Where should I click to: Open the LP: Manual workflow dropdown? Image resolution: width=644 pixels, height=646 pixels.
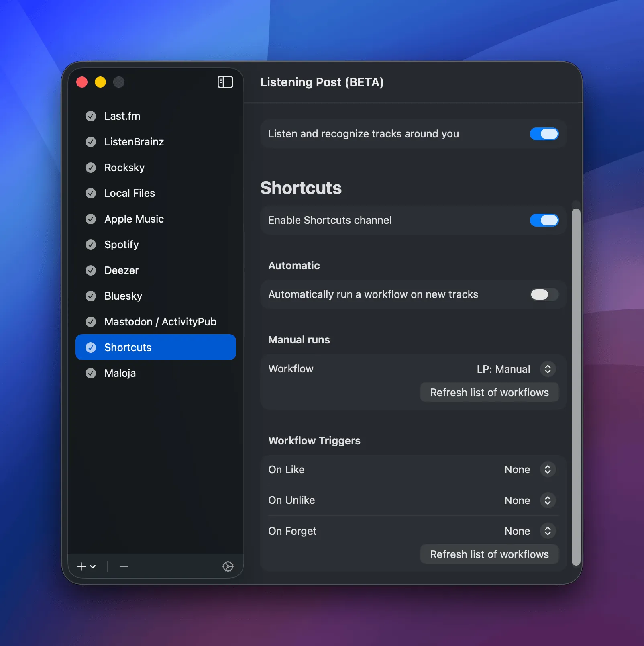tap(547, 369)
